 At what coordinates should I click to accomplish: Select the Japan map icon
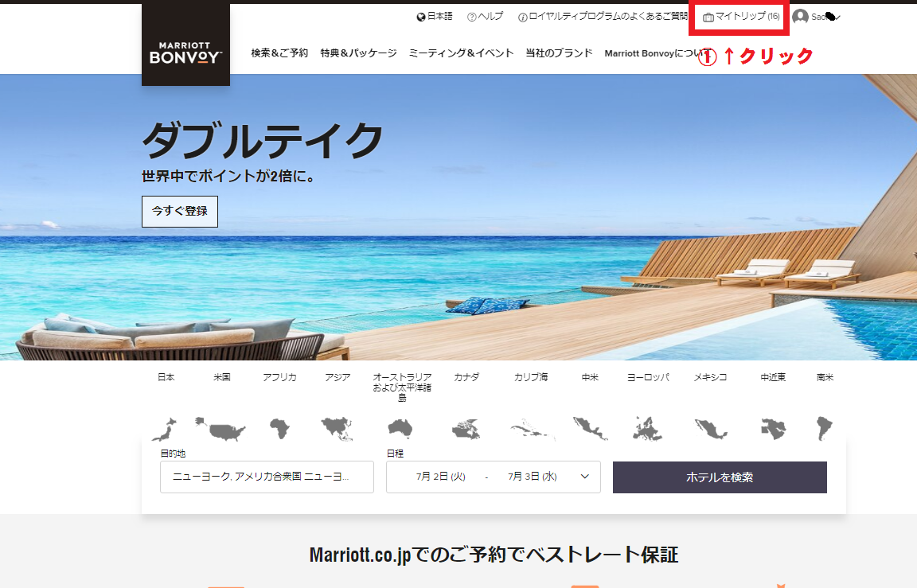click(164, 430)
